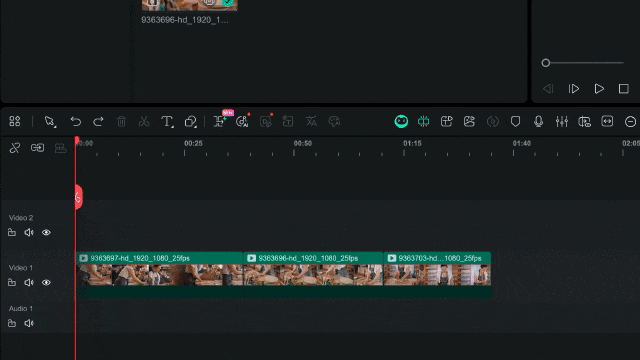
Task: Click the media file name 9363696-hd_1920_1...
Action: point(185,20)
